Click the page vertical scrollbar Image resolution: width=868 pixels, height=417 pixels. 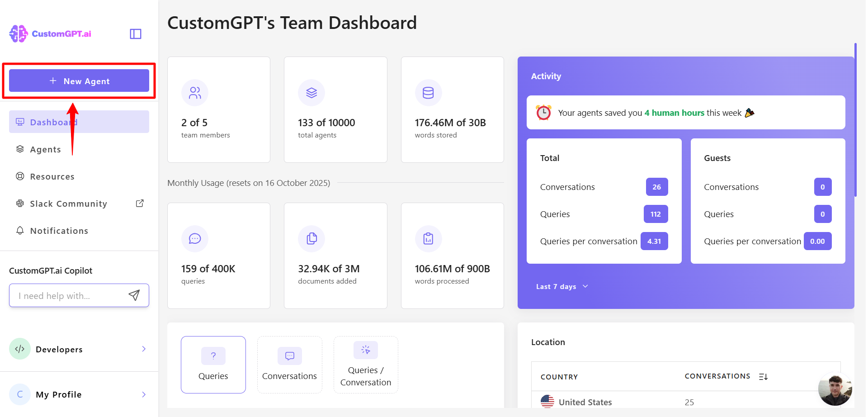tap(855, 120)
